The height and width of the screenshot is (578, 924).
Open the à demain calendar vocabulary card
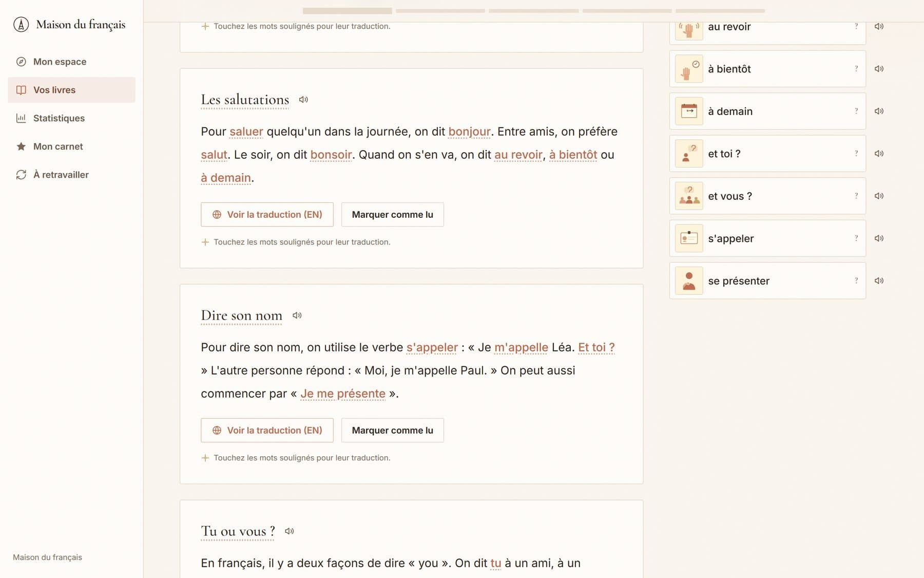[767, 111]
